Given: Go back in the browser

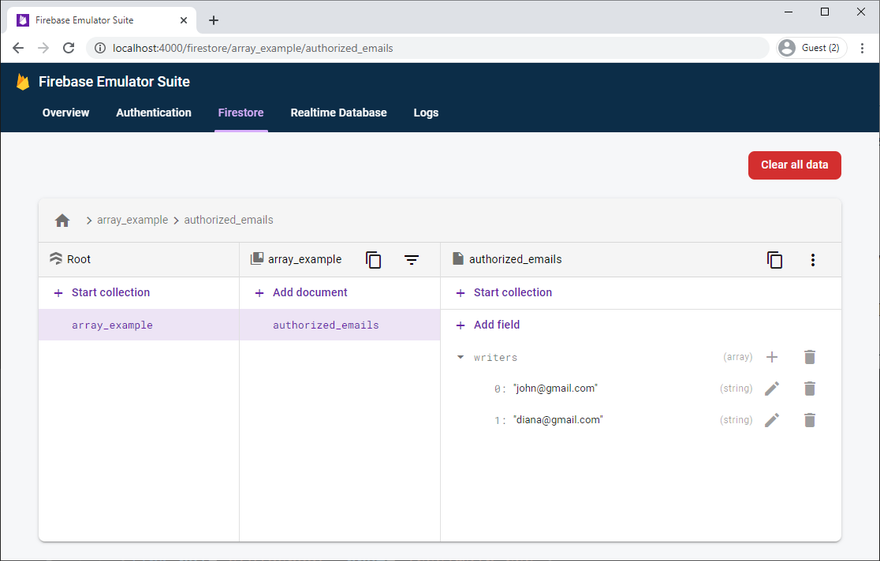Looking at the screenshot, I should tap(18, 48).
